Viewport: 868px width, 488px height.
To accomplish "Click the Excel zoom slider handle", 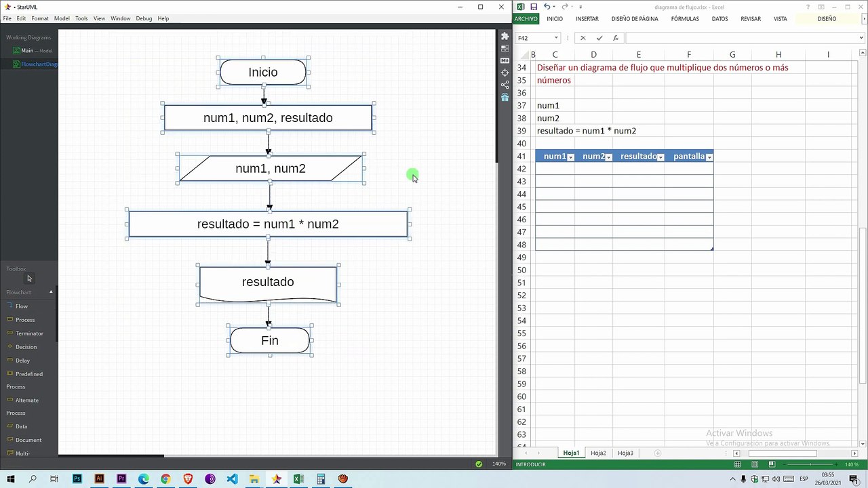I will (810, 464).
